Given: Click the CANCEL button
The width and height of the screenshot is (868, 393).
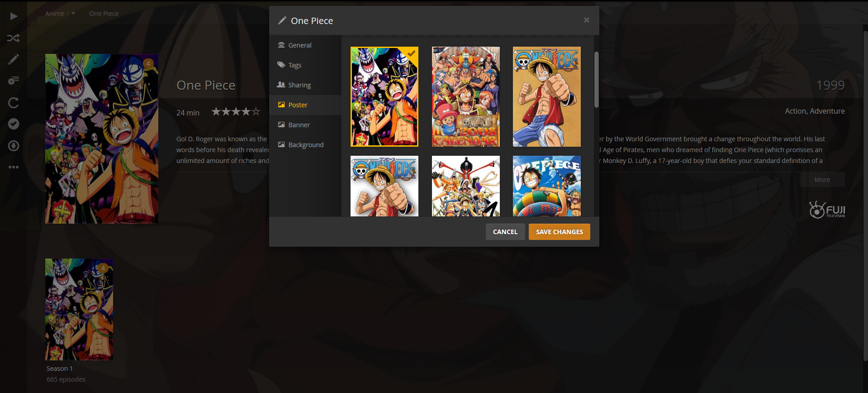Looking at the screenshot, I should (505, 232).
